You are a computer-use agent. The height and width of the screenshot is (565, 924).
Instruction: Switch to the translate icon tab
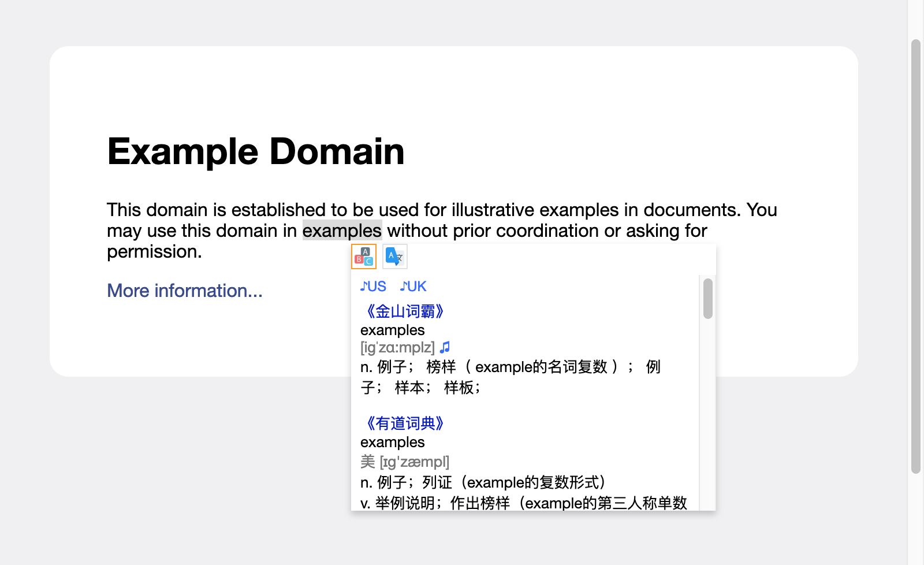(x=395, y=257)
